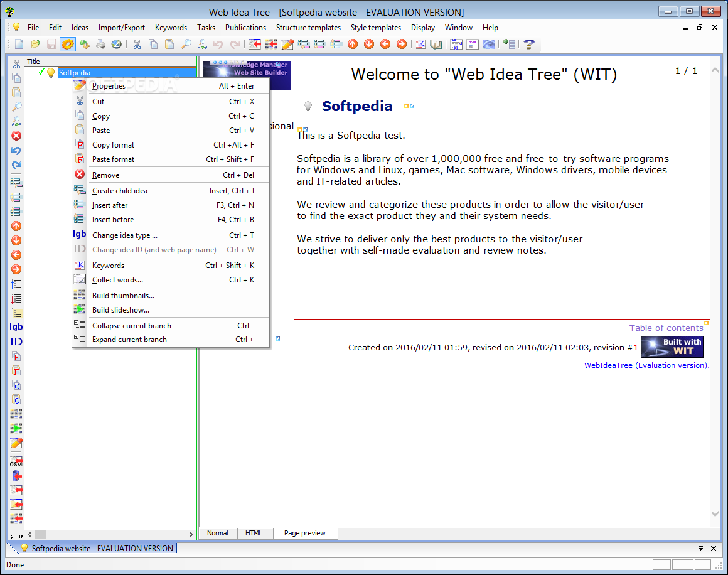The height and width of the screenshot is (575, 728).
Task: Click the Keywords K icon in top toolbar
Action: pos(420,44)
